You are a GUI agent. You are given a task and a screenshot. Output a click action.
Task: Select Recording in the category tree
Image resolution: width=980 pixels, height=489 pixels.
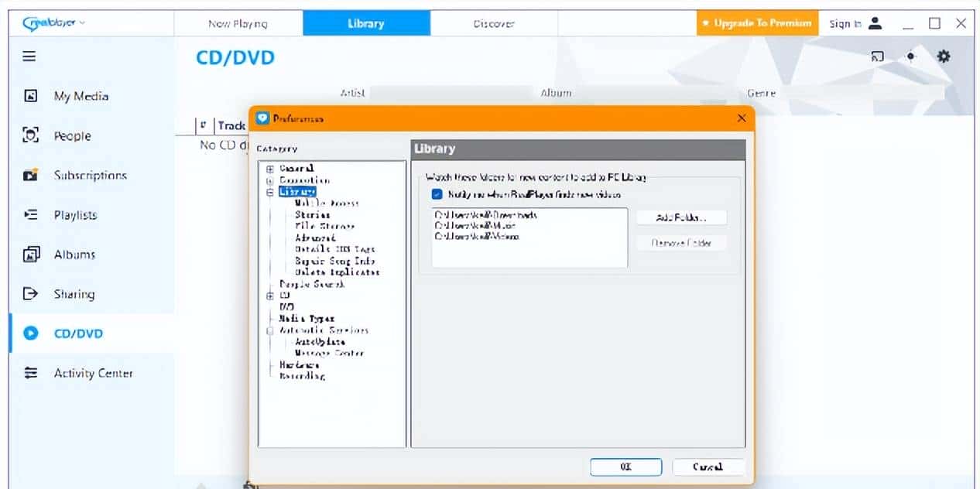tap(302, 376)
